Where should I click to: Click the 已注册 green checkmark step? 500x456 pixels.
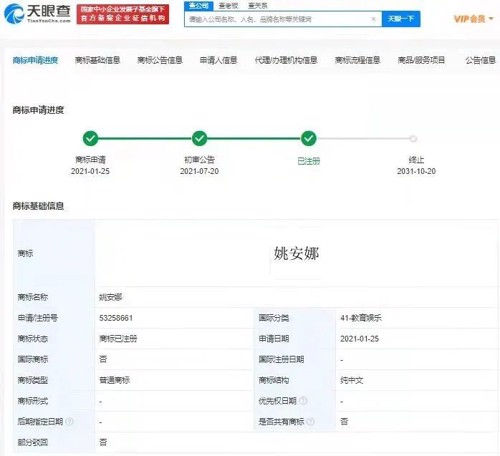(x=309, y=138)
